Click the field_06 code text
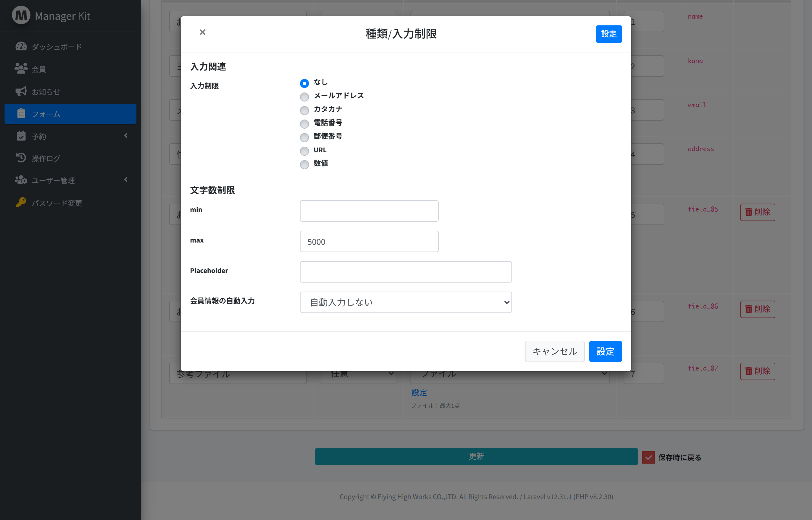 [703, 306]
